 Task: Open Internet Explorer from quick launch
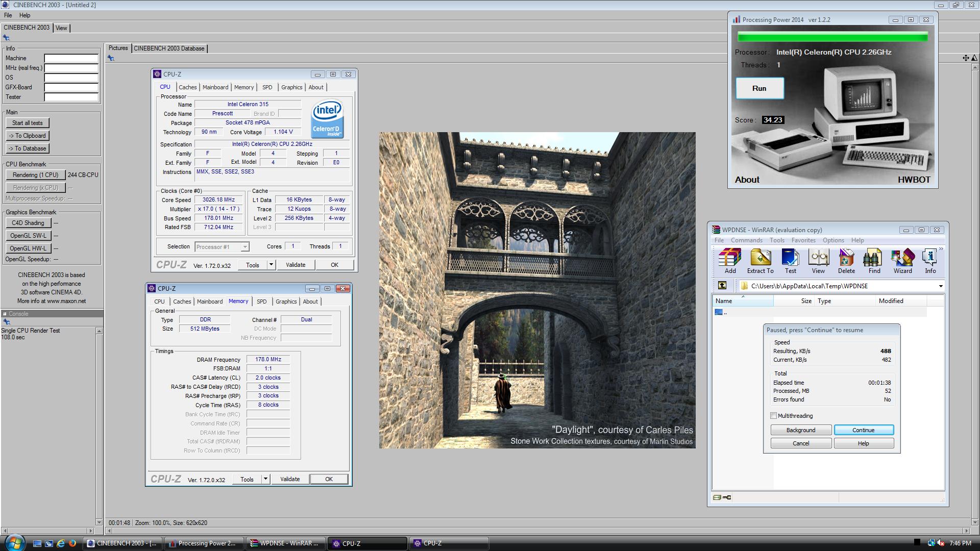[61, 543]
